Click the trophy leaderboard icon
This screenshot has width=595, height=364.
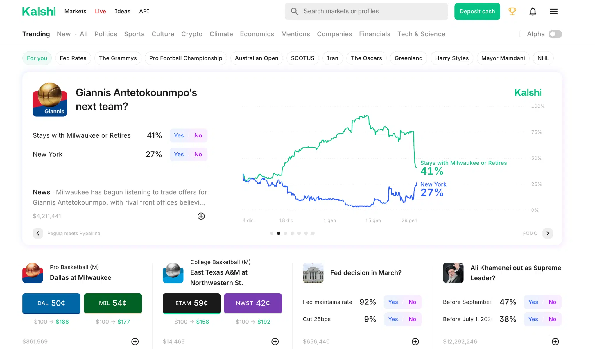pos(512,11)
